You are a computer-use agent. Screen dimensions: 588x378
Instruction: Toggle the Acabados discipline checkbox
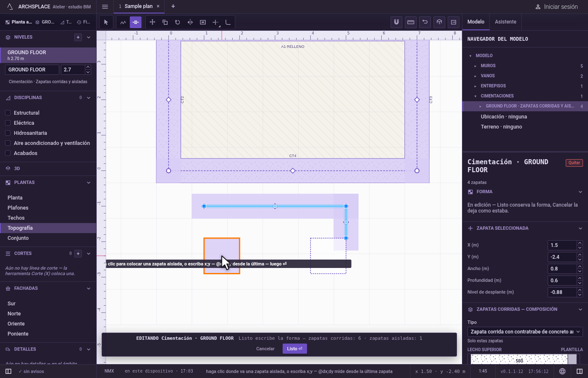8,153
